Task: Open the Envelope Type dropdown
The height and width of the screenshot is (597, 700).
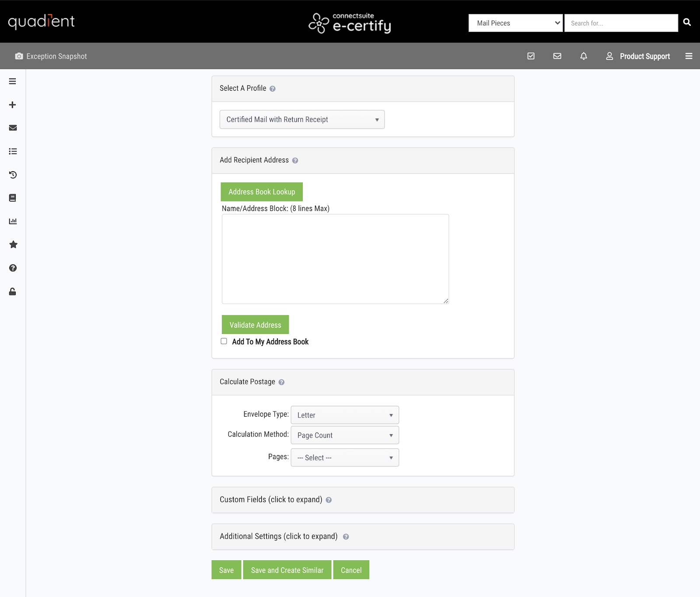Action: coord(344,414)
